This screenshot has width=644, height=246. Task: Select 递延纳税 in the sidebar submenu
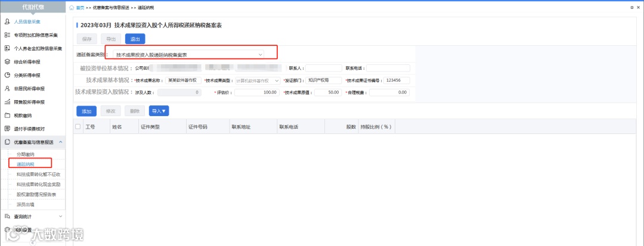pyautogui.click(x=26, y=164)
